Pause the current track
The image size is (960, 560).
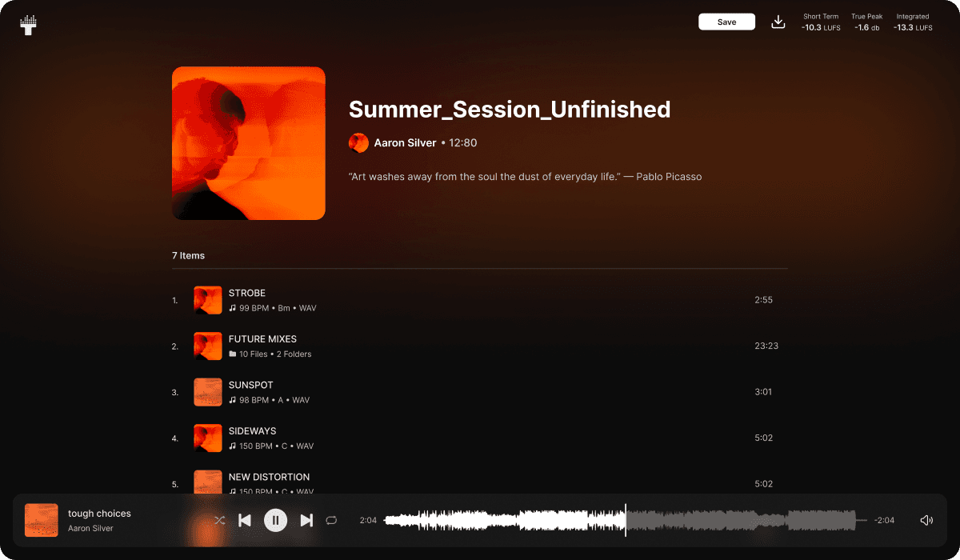pos(275,520)
